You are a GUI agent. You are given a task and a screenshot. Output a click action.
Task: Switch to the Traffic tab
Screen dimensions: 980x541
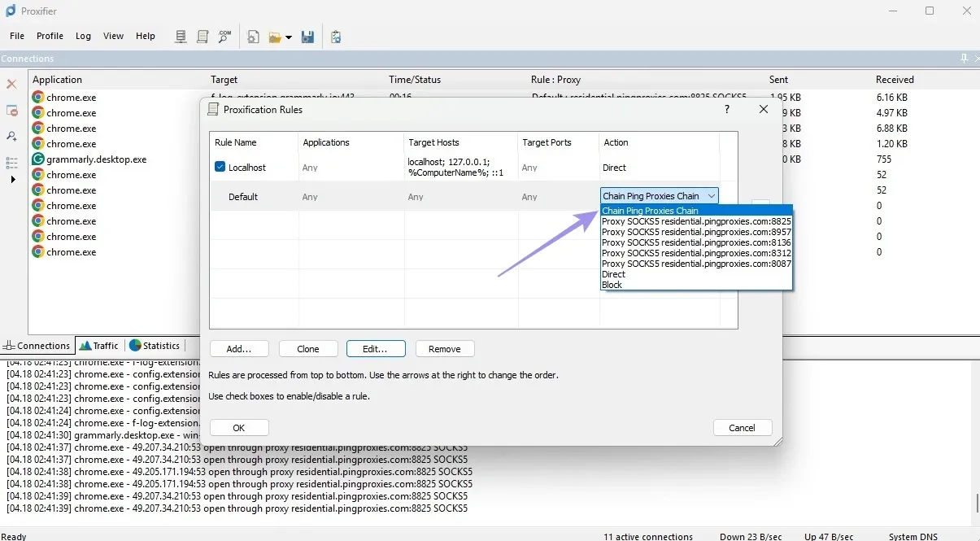click(98, 346)
